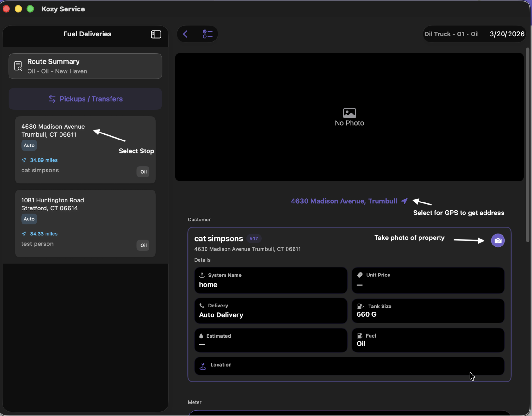Click the vertical scrollbar on the right

point(527,146)
